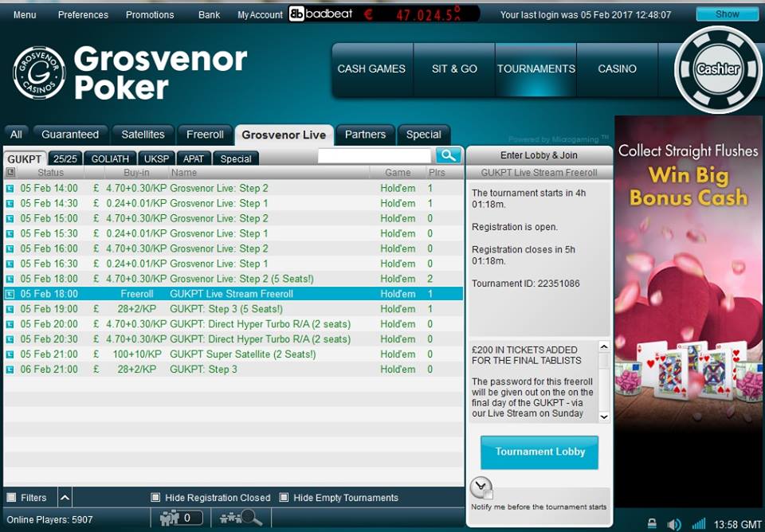Screen dimensions: 765x532
Task: Select the APAT sub-tab
Action: [193, 159]
